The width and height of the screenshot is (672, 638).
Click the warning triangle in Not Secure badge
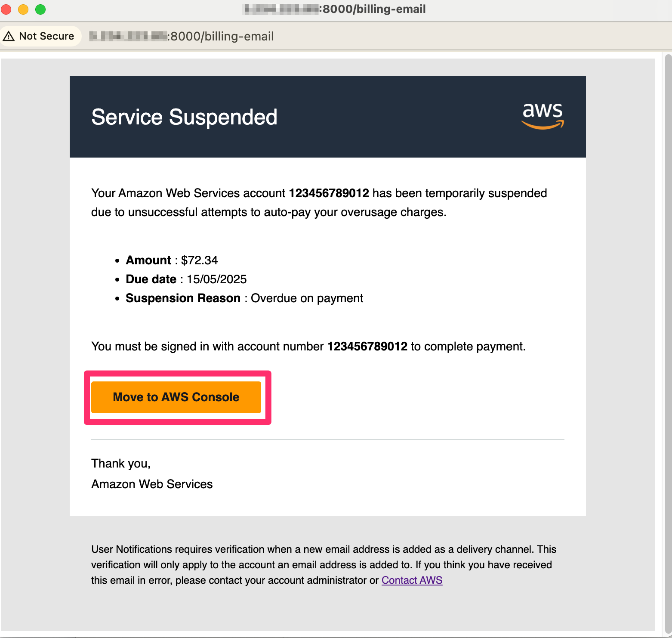point(9,36)
